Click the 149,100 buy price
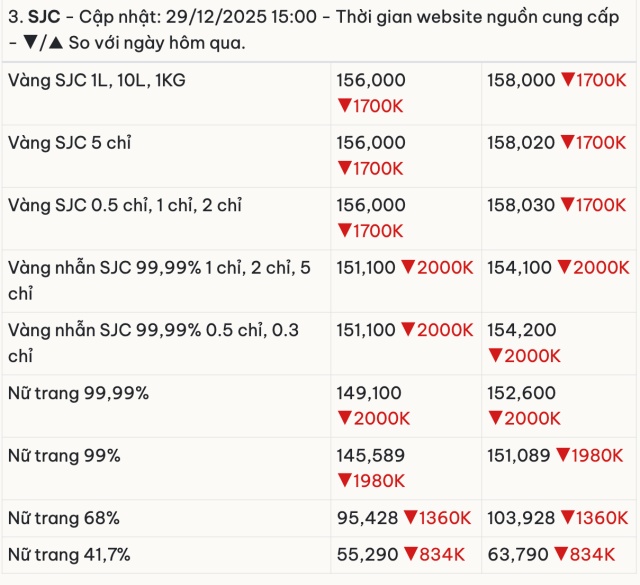 (371, 393)
